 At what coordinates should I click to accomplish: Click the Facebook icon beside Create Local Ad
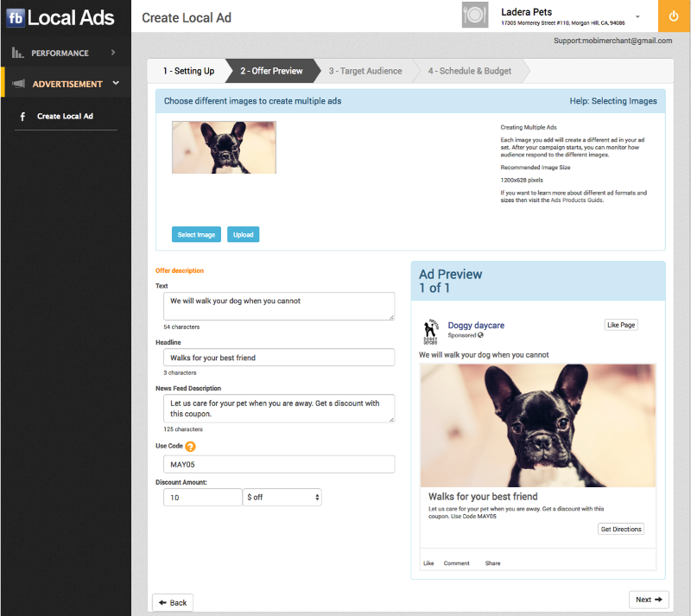(22, 116)
